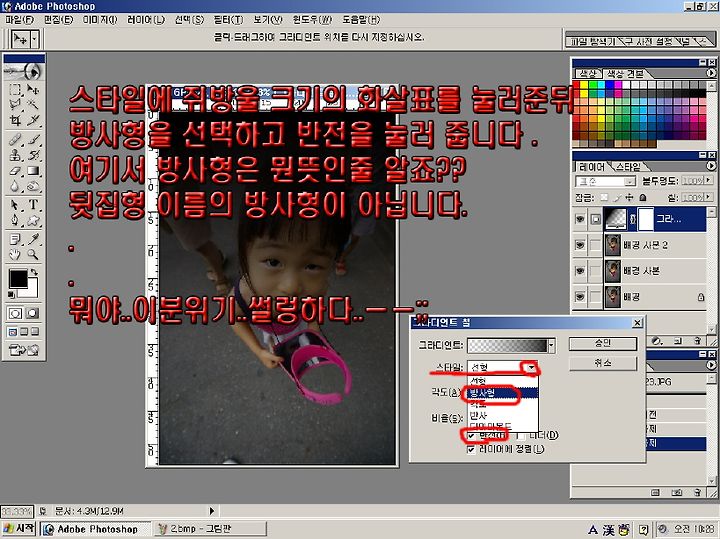
Task: Toggle the Reverse checkbox in gradient dialog
Action: click(x=471, y=435)
